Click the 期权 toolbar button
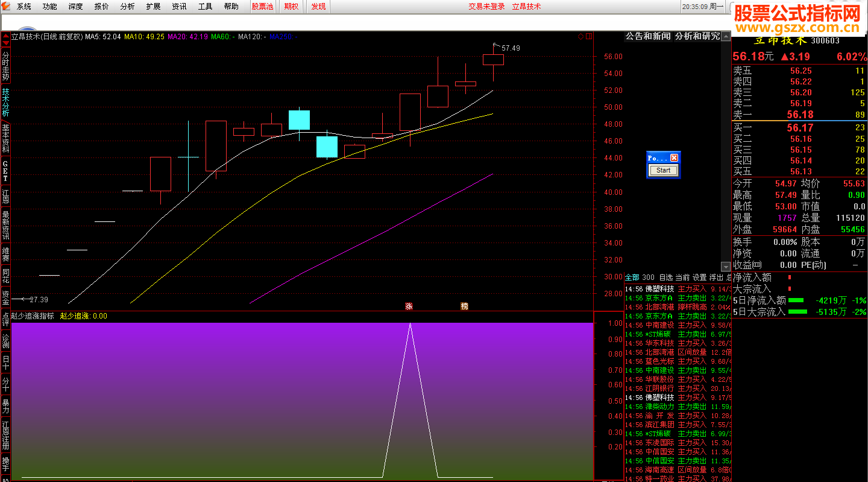The height and width of the screenshot is (482, 868). (291, 7)
